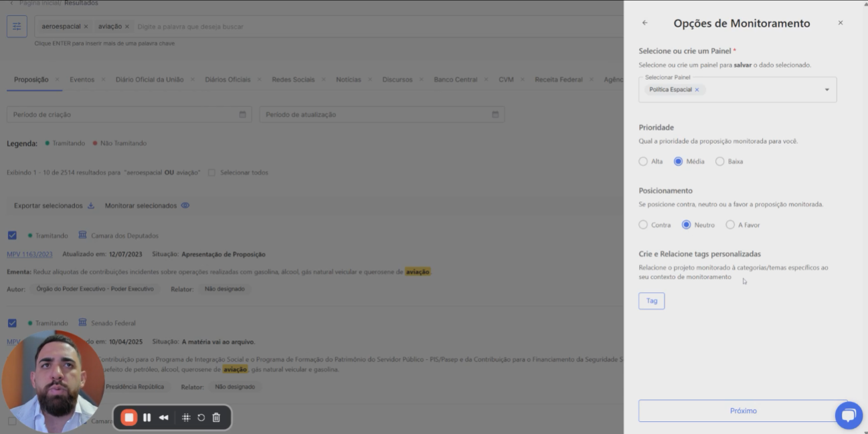Close the Redes Sociais tab

click(x=324, y=80)
